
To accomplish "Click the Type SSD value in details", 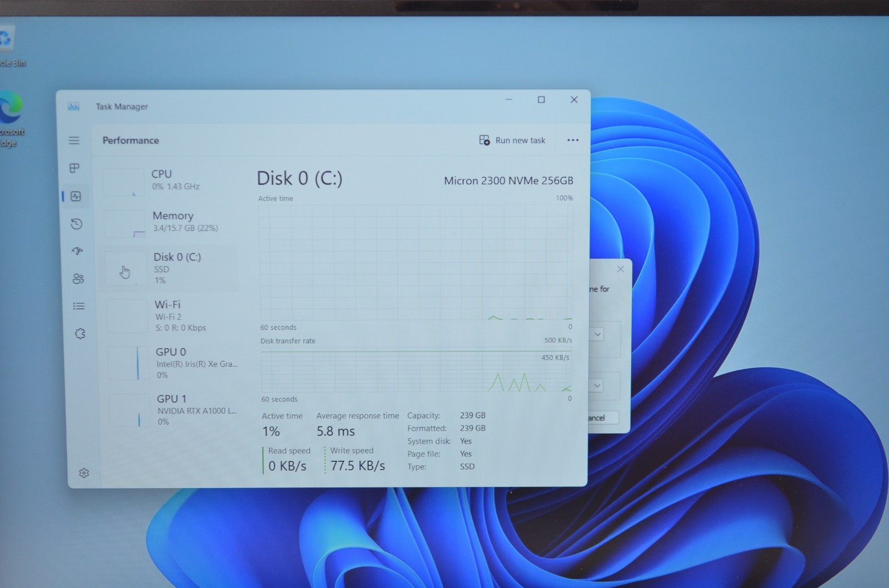I will tap(467, 466).
